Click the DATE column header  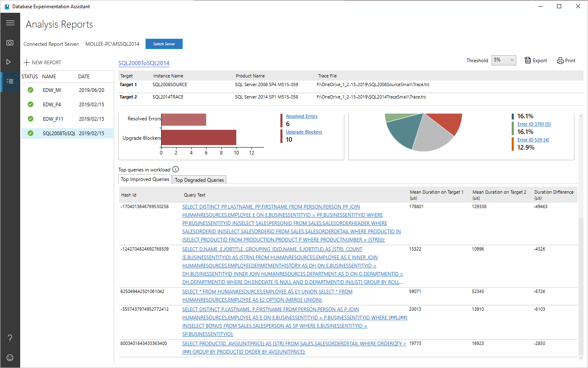84,77
